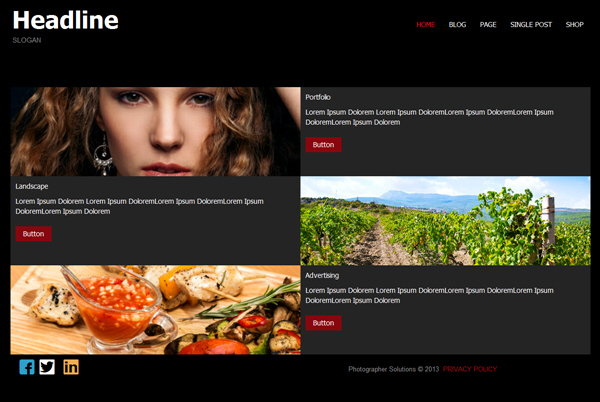Go to the HOME menu item
The width and height of the screenshot is (600, 402).
point(426,24)
